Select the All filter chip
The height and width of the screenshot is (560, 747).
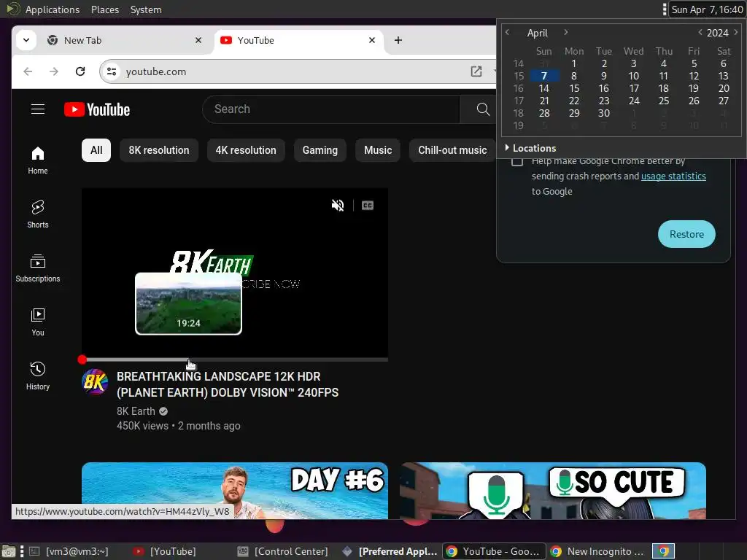point(96,150)
